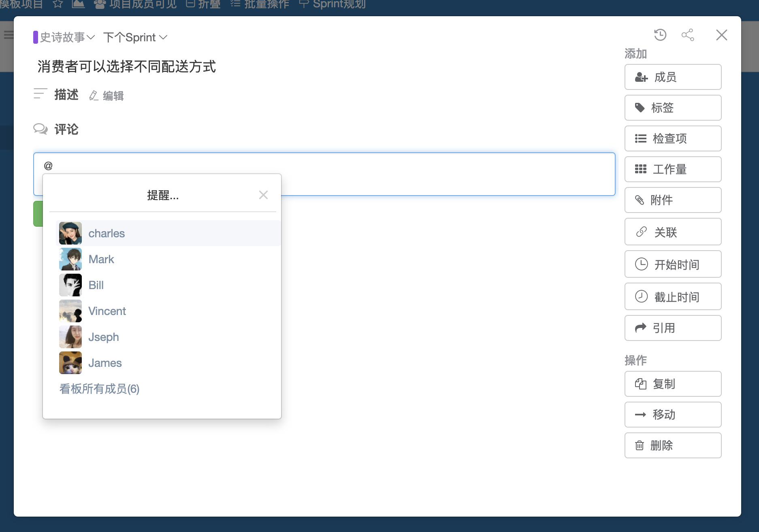This screenshot has height=532, width=759.
Task: Add a member with the 成员 button
Action: tap(673, 77)
